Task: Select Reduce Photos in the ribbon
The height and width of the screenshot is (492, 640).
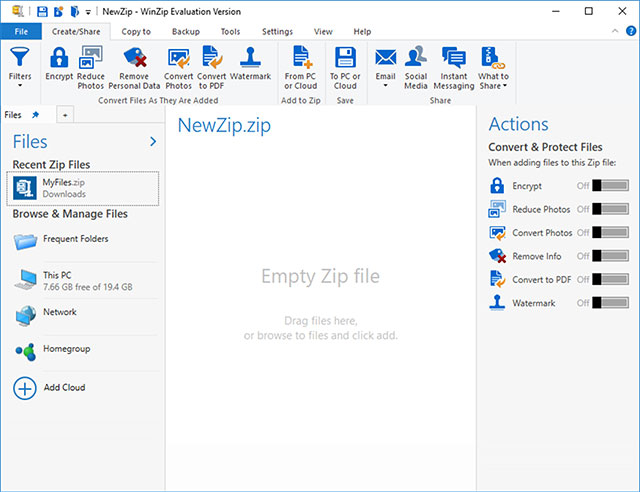Action: tap(91, 68)
